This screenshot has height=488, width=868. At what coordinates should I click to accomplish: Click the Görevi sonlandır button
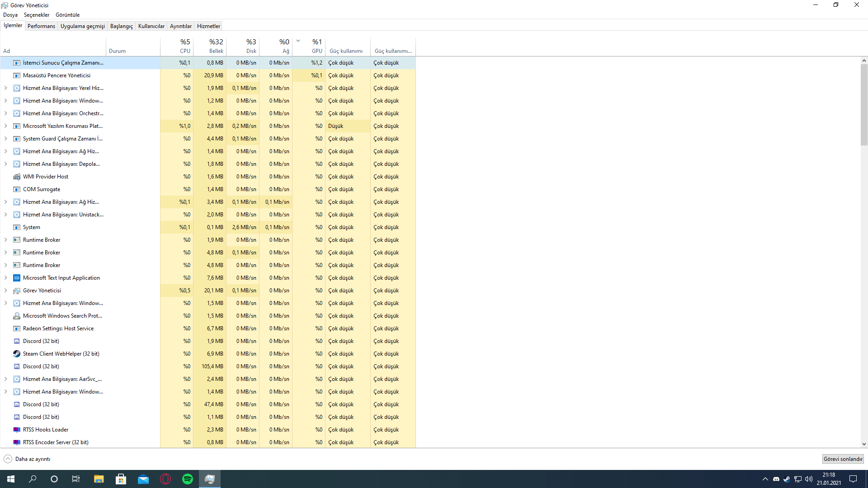(x=843, y=459)
